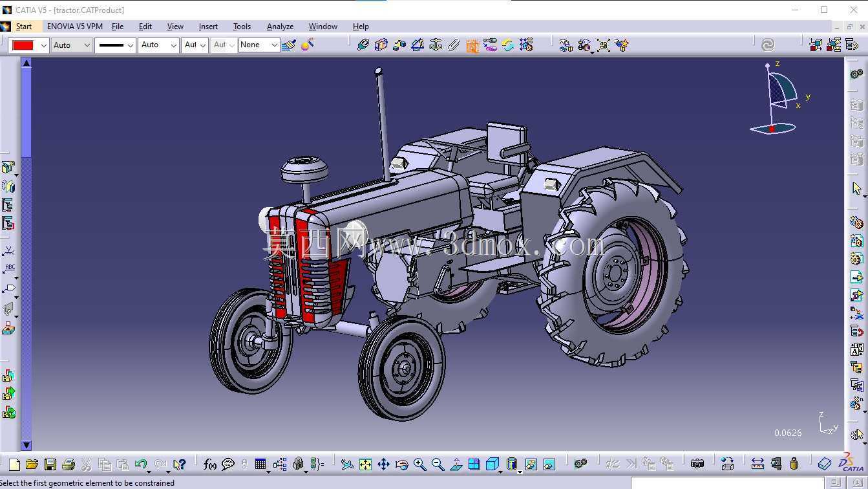Viewport: 868px width, 489px height.
Task: Click the Update All spiral icon
Action: tap(768, 45)
